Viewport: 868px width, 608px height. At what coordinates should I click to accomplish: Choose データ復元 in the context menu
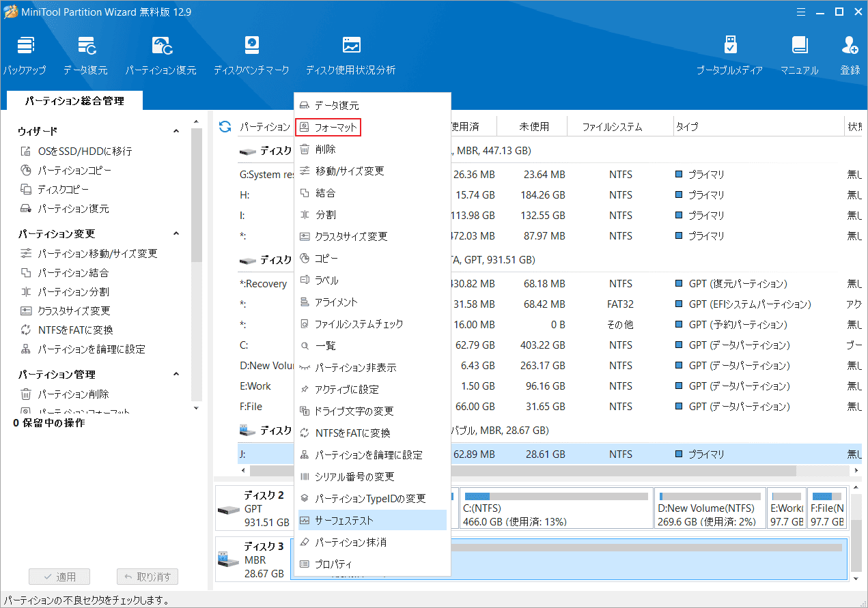coord(372,105)
